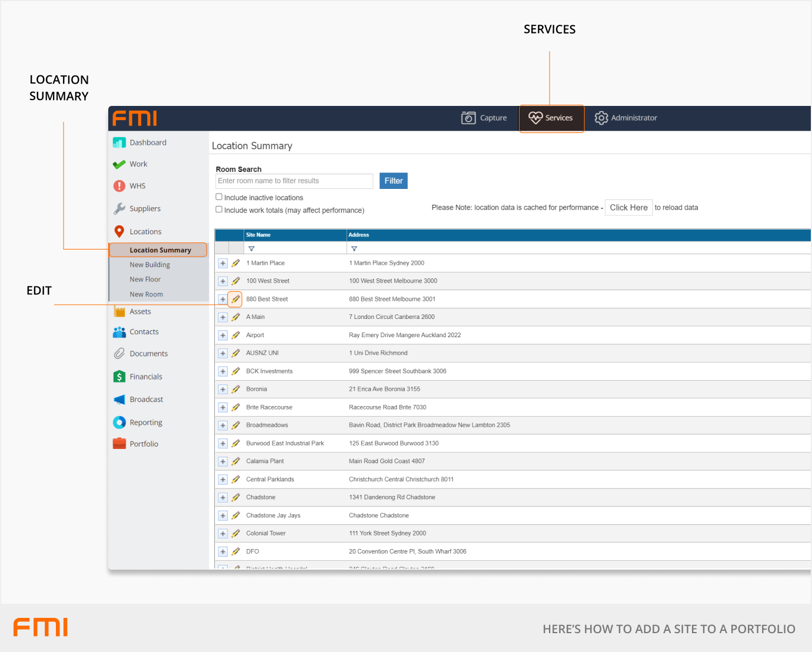Edit the Airport site using its pencil icon
Viewport: 812px width, 652px height.
(235, 335)
